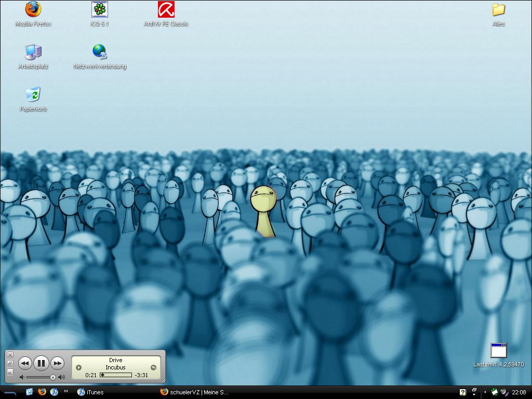
Task: Skip forward to next track in iTunes mini player
Action: (x=58, y=363)
